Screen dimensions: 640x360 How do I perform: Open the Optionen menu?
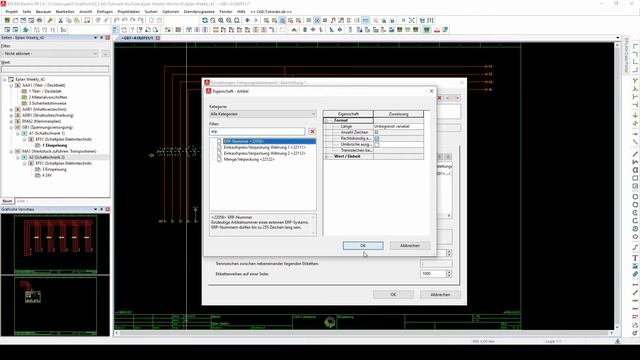pyautogui.click(x=170, y=12)
